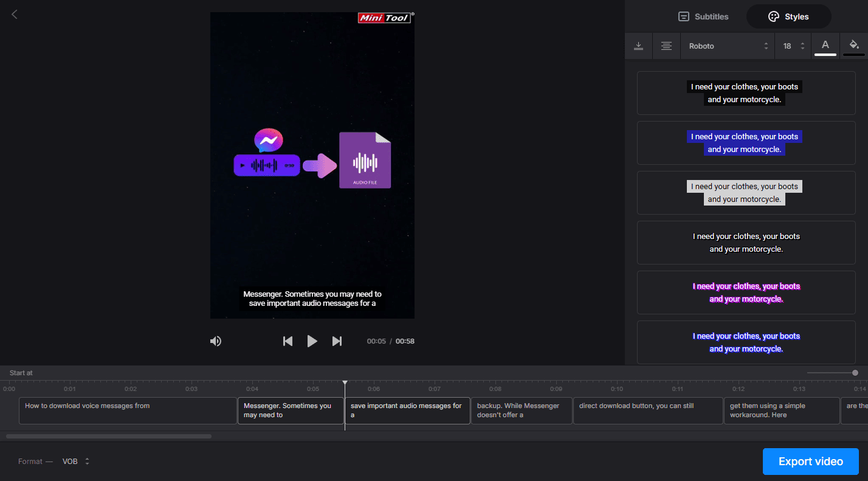Apply the light gray background subtitle style

click(746, 193)
